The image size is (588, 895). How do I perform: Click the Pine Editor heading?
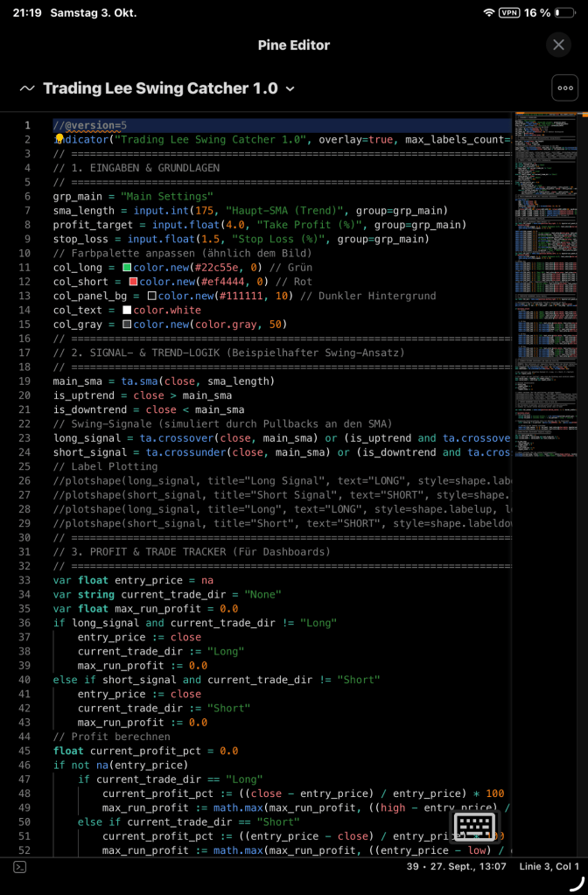coord(294,45)
